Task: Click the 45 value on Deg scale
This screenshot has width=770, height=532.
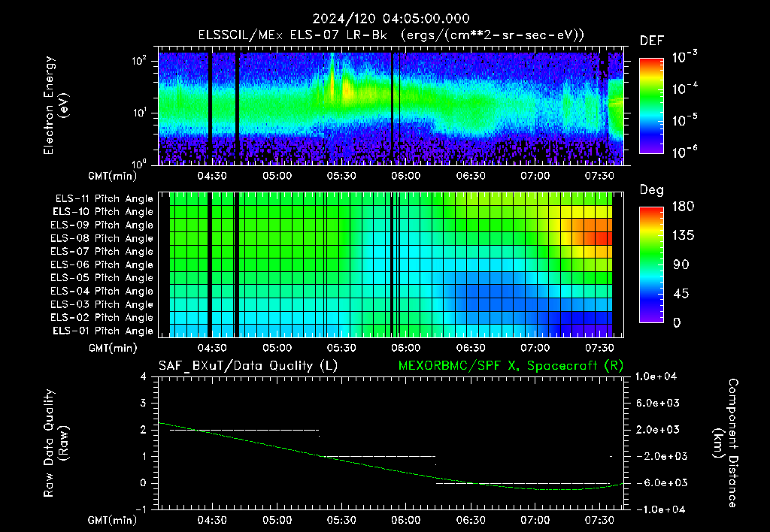Action: pos(680,294)
